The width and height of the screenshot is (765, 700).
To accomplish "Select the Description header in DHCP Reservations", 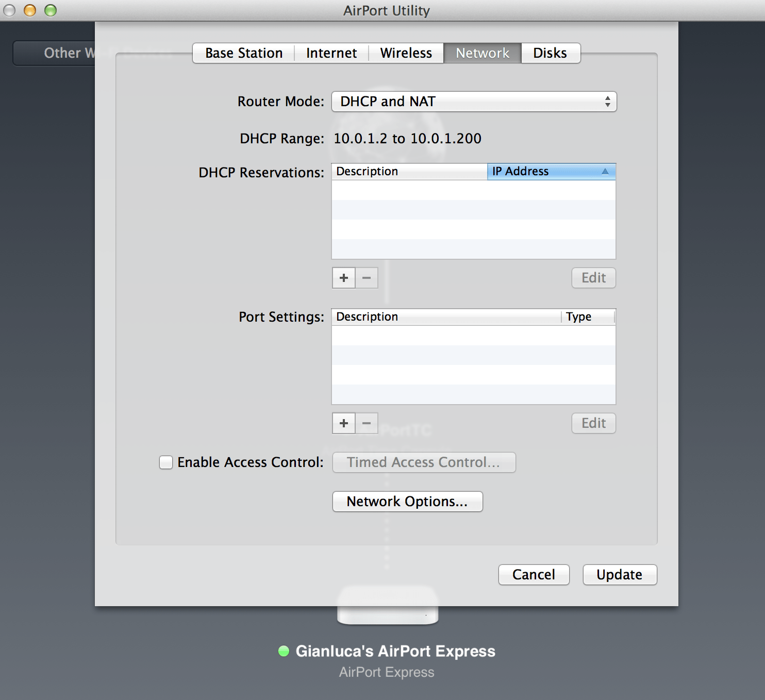I will [408, 171].
